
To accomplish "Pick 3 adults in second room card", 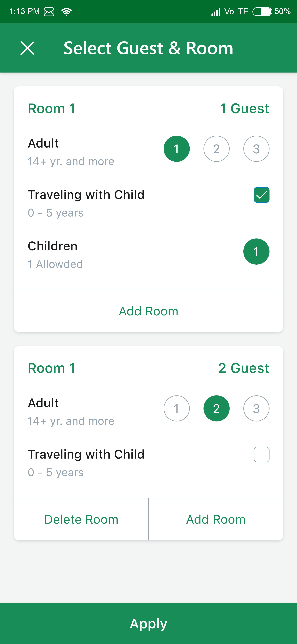I will click(256, 408).
